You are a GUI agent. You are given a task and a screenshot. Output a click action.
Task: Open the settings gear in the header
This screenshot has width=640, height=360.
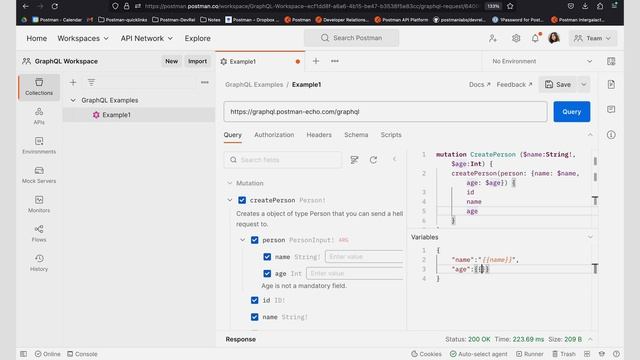(x=516, y=38)
